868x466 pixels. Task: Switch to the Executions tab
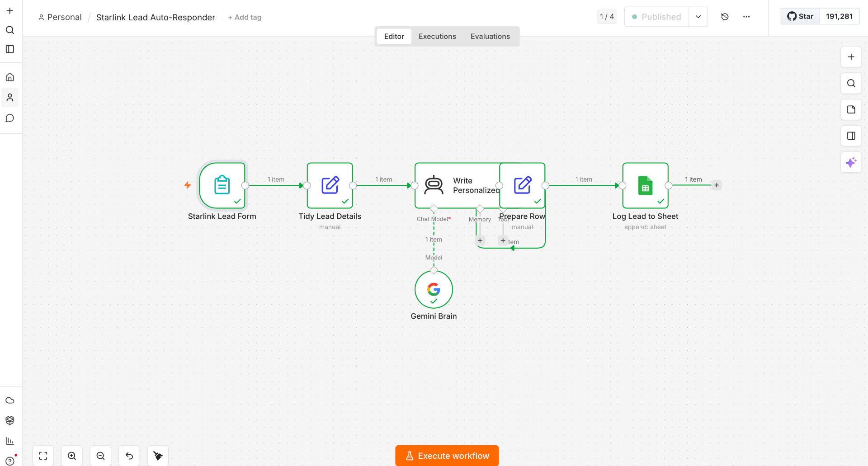point(437,36)
